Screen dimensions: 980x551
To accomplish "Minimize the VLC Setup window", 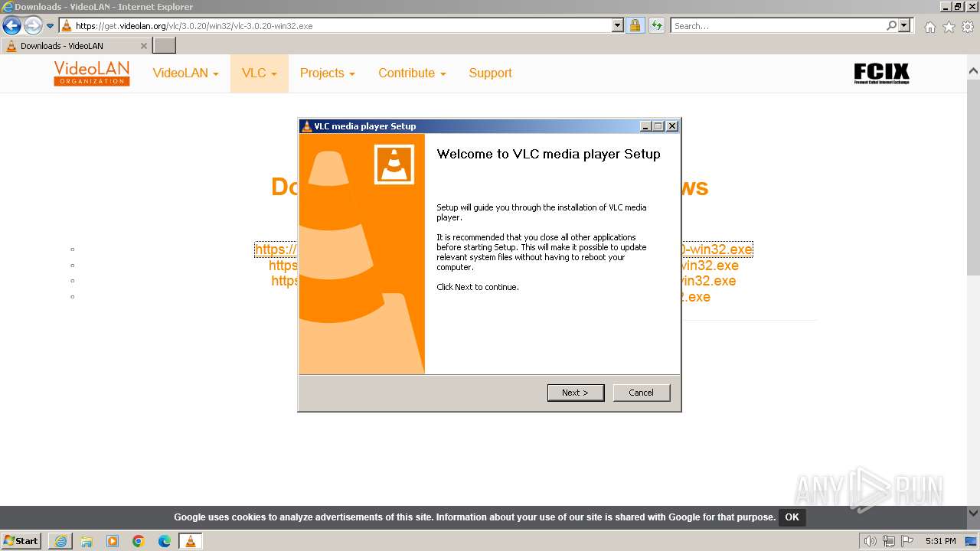I will (645, 126).
